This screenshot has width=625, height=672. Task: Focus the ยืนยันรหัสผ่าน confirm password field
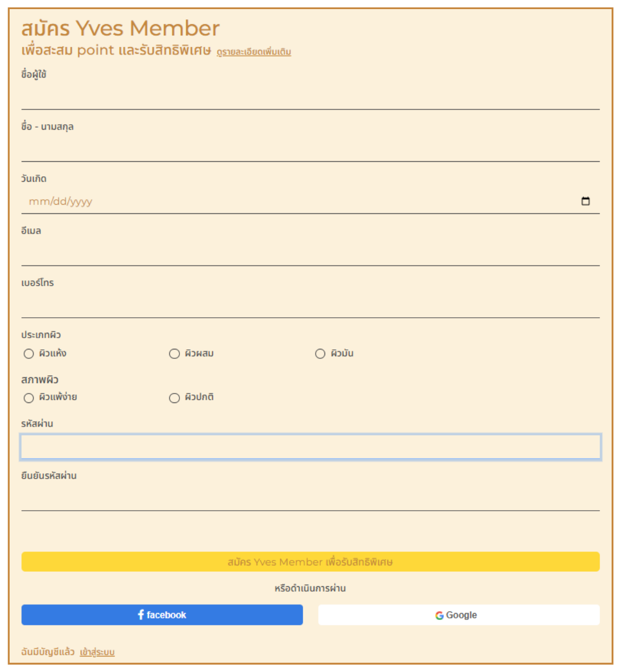tap(311, 498)
